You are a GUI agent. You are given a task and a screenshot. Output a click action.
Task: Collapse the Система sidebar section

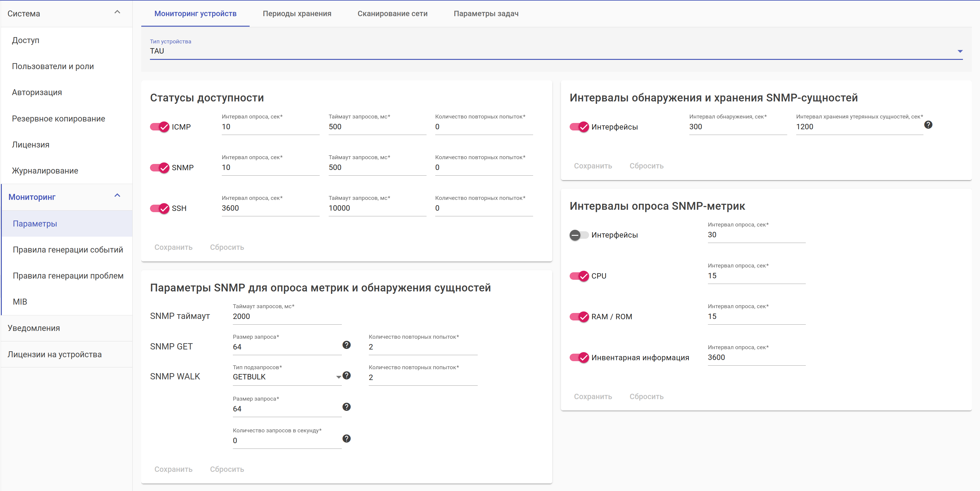[x=117, y=12]
